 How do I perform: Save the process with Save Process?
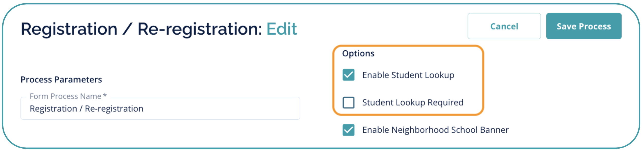583,26
